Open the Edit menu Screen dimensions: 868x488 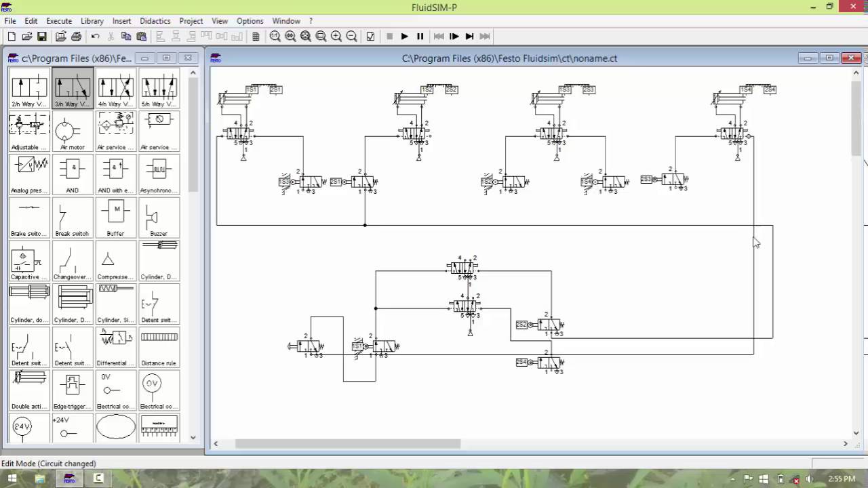[31, 21]
